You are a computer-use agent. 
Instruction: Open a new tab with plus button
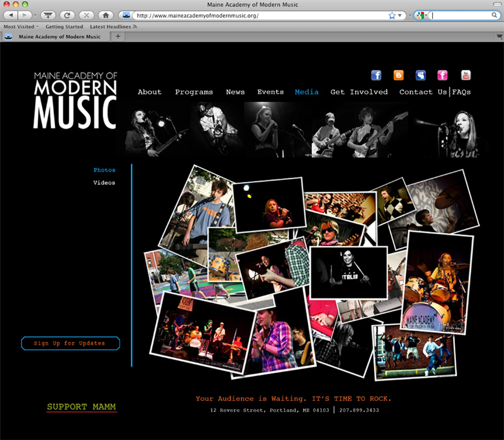[x=118, y=36]
